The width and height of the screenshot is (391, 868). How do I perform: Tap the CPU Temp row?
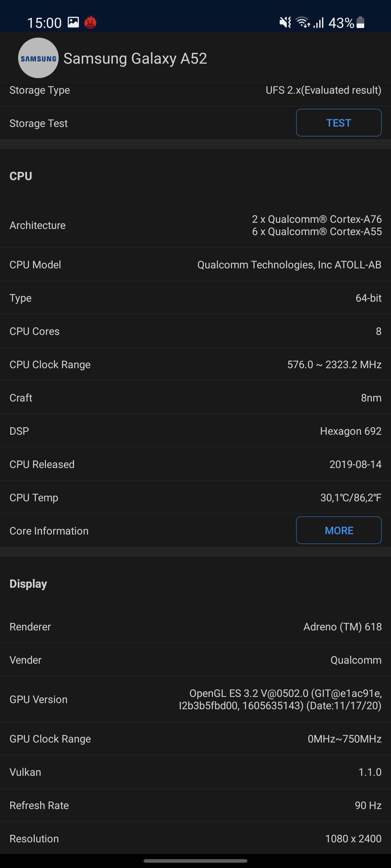click(x=195, y=498)
